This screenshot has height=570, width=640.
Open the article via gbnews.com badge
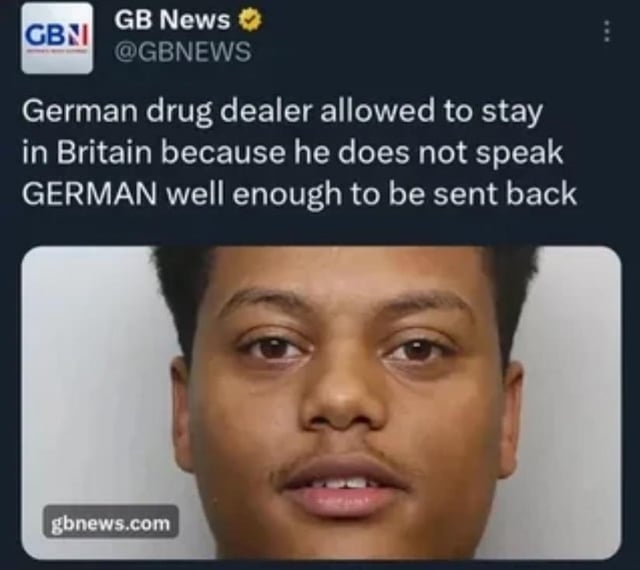(x=111, y=522)
